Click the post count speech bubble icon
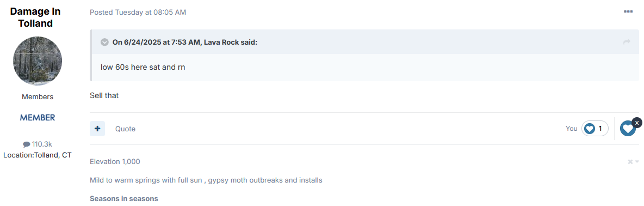 [x=26, y=144]
